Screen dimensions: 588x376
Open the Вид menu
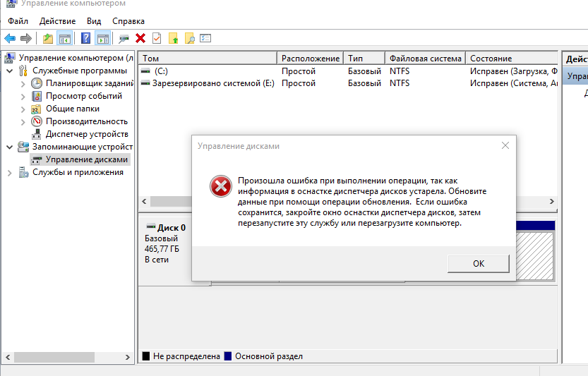pyautogui.click(x=94, y=21)
